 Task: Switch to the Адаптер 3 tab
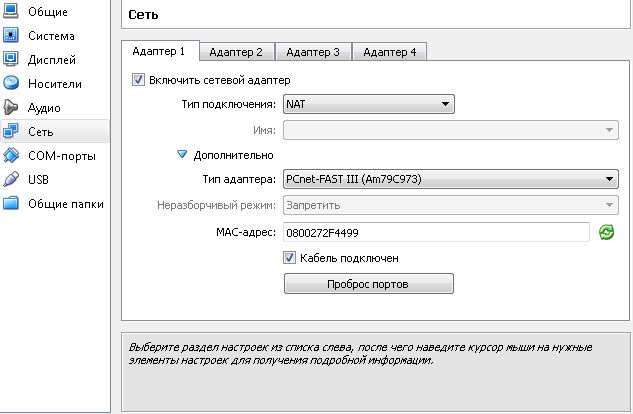point(313,52)
